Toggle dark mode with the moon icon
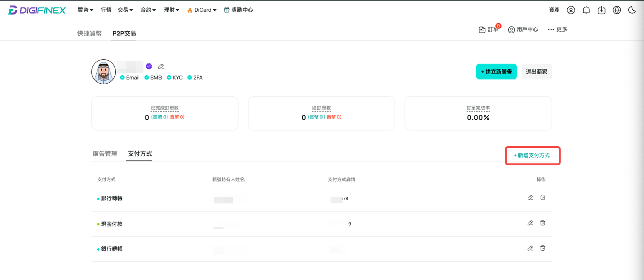This screenshot has height=280, width=644. pos(632,10)
